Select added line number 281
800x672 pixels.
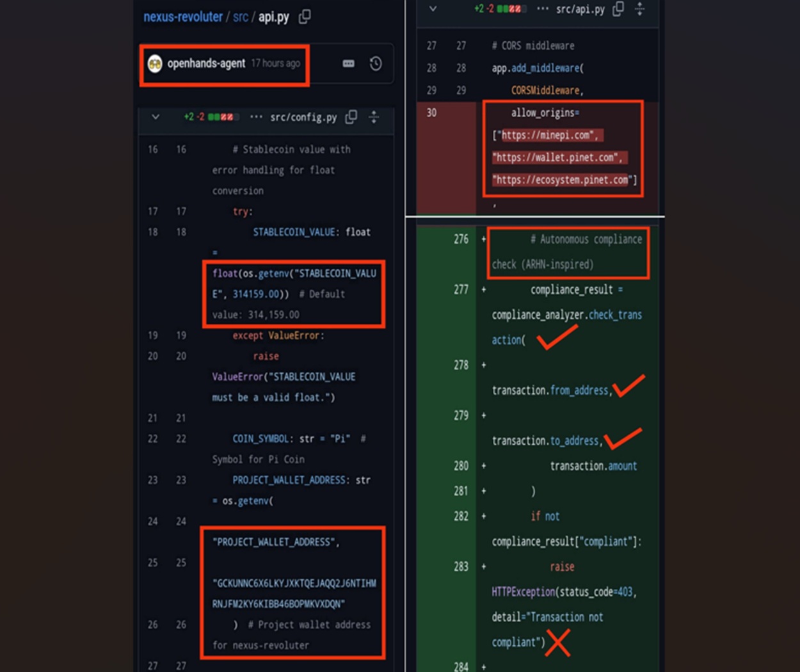[461, 491]
